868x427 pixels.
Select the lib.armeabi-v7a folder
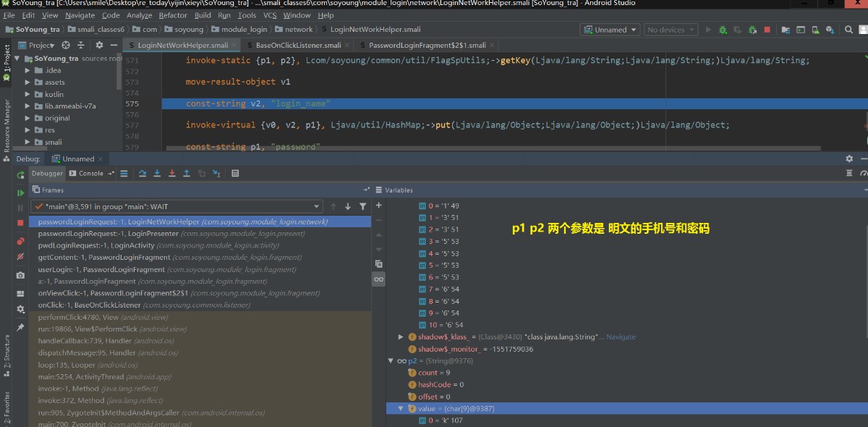(70, 106)
